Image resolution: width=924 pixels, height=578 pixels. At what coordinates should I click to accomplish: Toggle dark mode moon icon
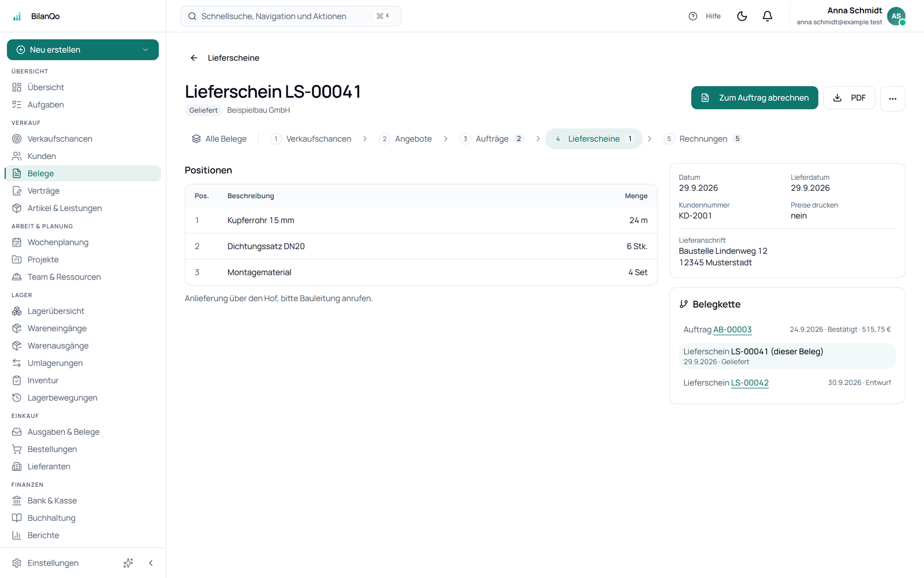[742, 16]
